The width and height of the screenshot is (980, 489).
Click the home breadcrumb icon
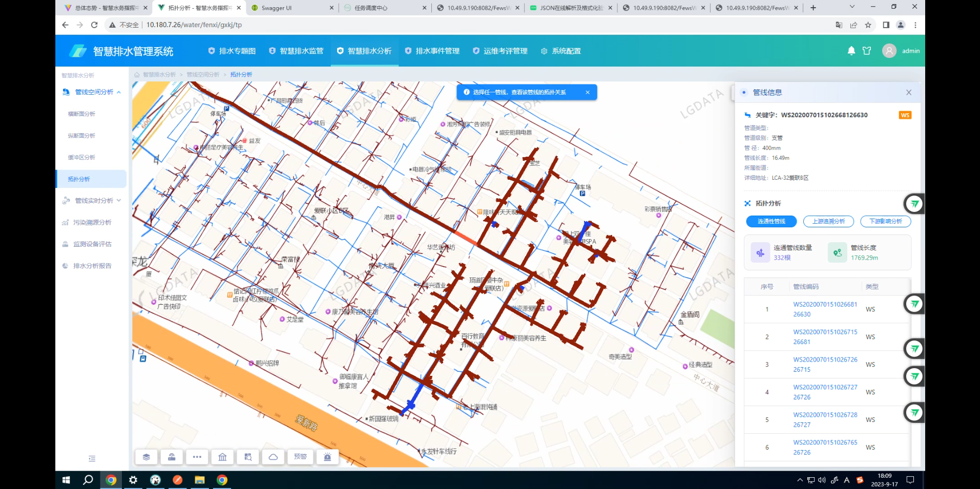point(137,75)
